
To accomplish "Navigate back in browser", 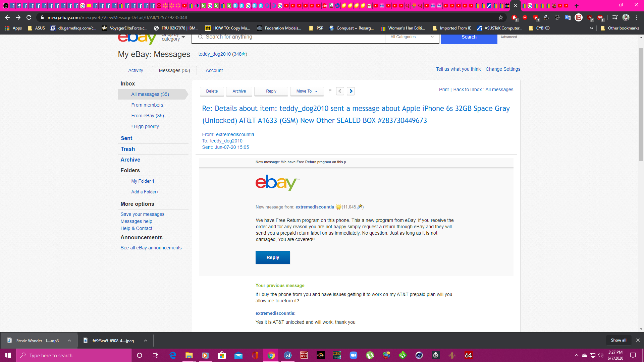I will coord(7,17).
